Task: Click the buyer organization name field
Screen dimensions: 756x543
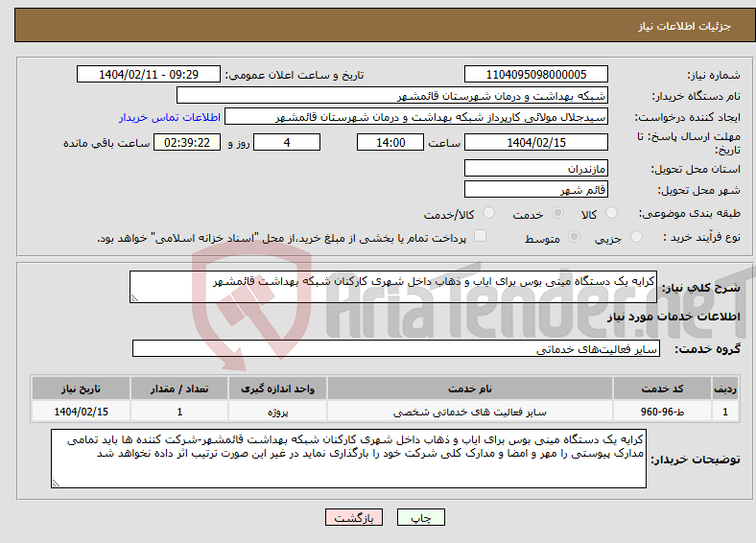Action: click(x=392, y=96)
